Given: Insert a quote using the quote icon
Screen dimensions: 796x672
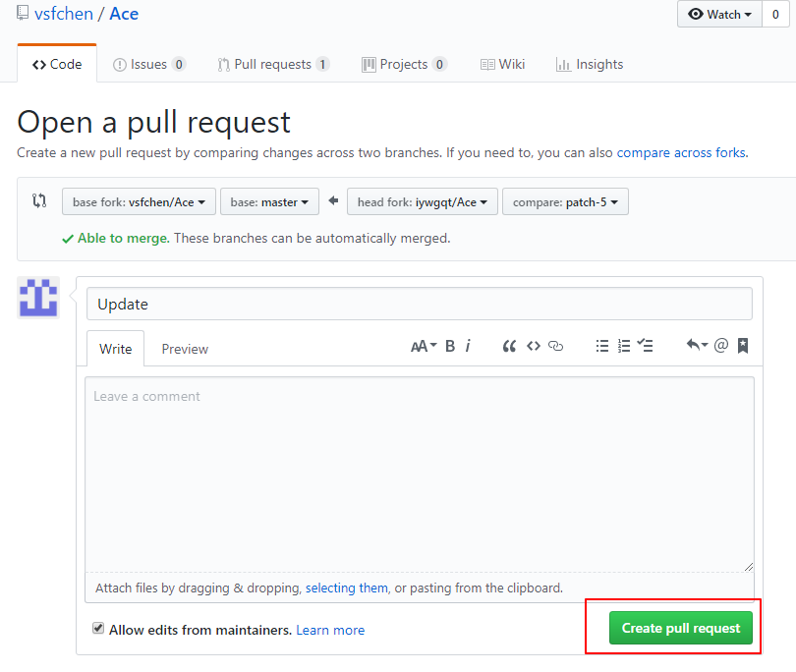Looking at the screenshot, I should (x=509, y=346).
